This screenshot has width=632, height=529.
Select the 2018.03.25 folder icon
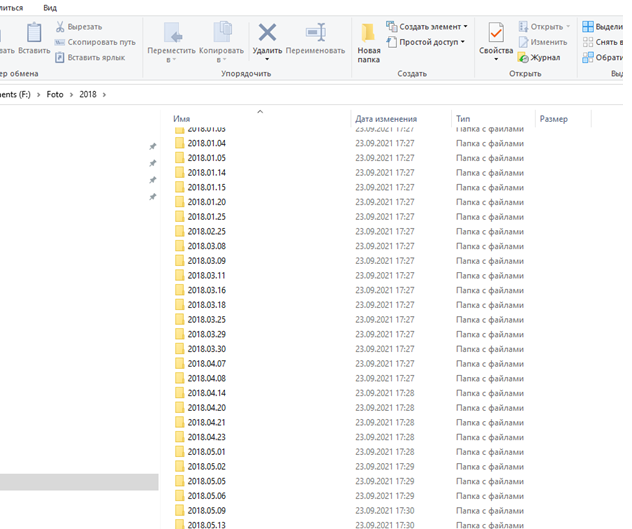(x=179, y=320)
